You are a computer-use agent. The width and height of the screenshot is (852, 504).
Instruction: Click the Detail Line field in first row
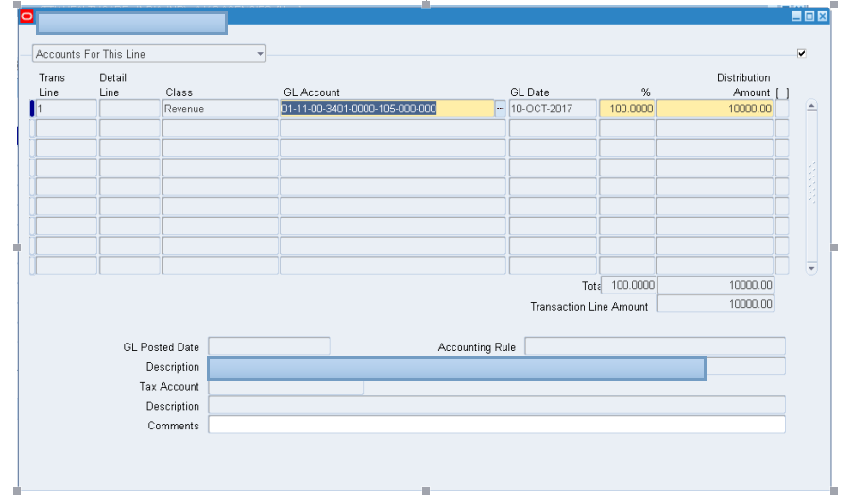click(x=129, y=109)
